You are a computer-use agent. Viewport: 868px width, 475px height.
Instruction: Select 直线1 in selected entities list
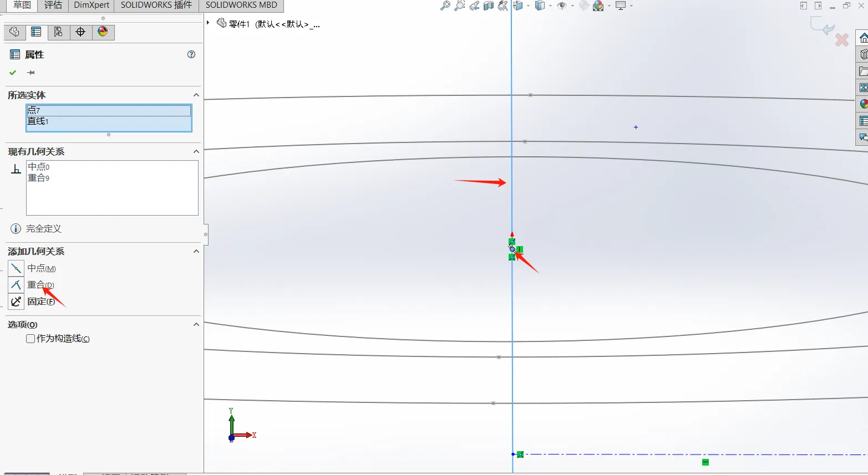tap(109, 121)
